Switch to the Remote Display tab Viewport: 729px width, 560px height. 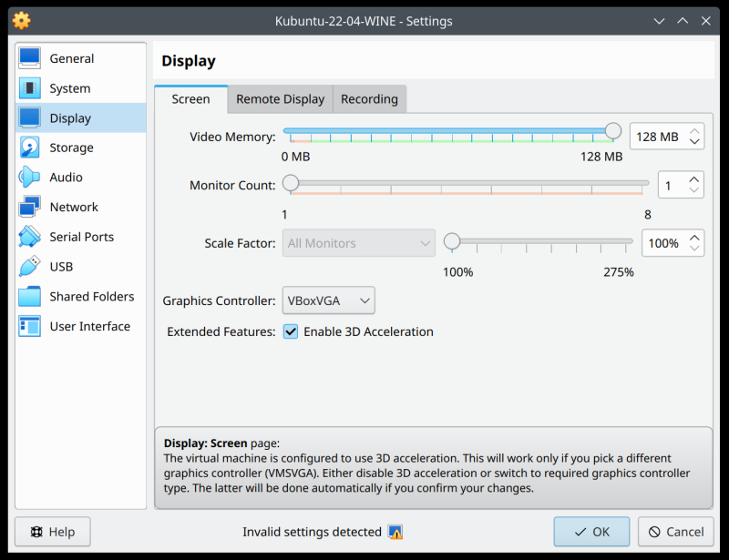click(280, 99)
